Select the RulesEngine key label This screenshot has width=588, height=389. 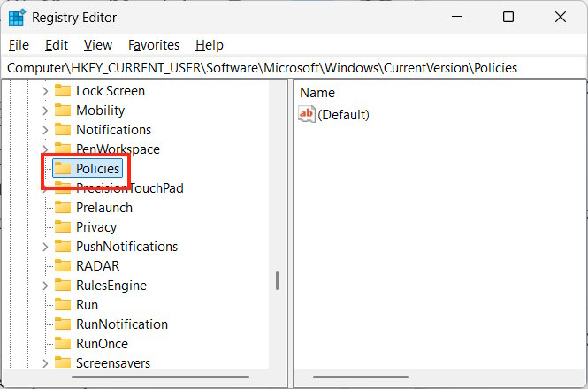[111, 286]
